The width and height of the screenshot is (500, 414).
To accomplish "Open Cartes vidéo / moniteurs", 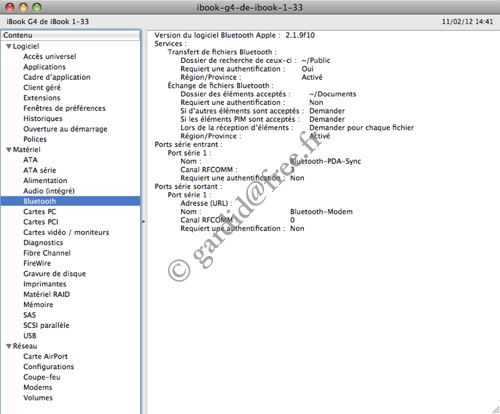I will pos(66,232).
